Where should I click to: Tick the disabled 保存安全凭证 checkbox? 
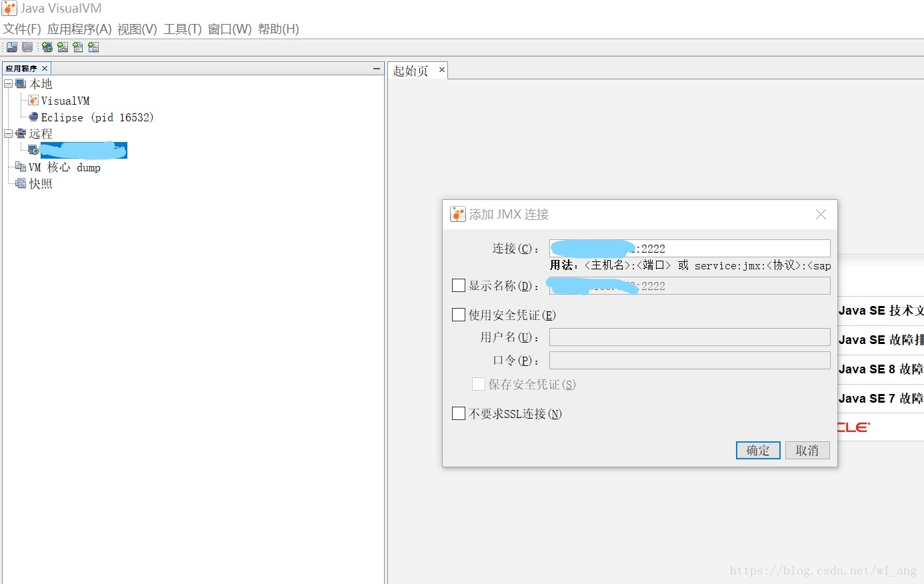[479, 384]
